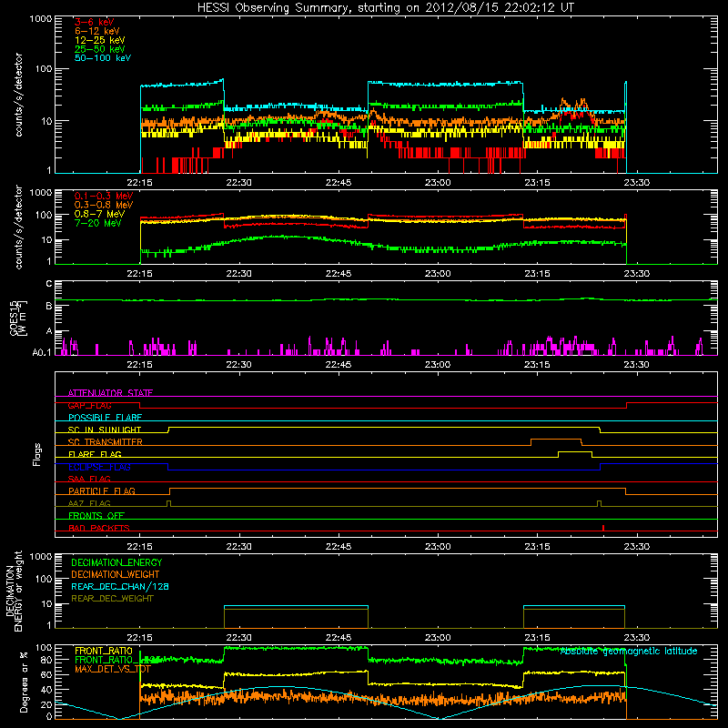
Task: Click the DECIMATION ENERGY or weight axis title
Action: click(x=14, y=591)
